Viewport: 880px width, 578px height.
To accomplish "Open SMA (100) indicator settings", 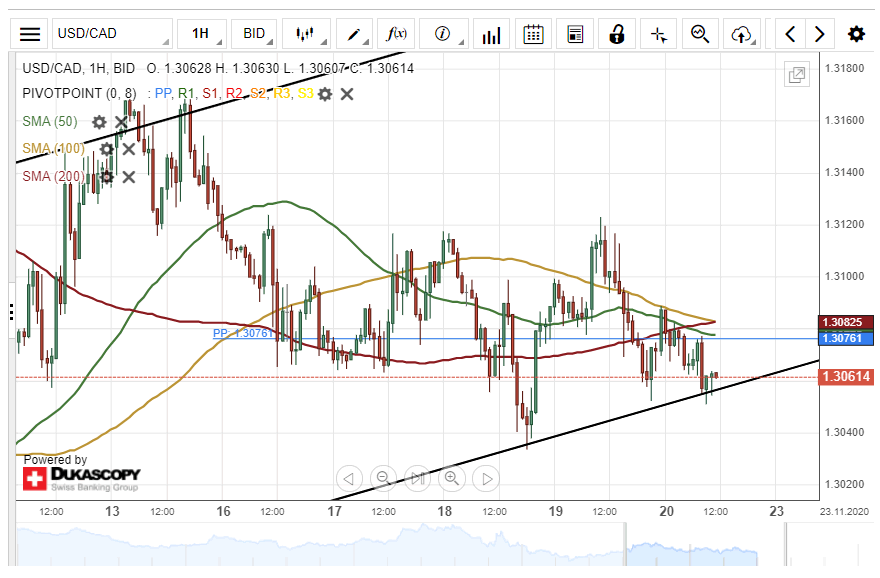I will 106,149.
